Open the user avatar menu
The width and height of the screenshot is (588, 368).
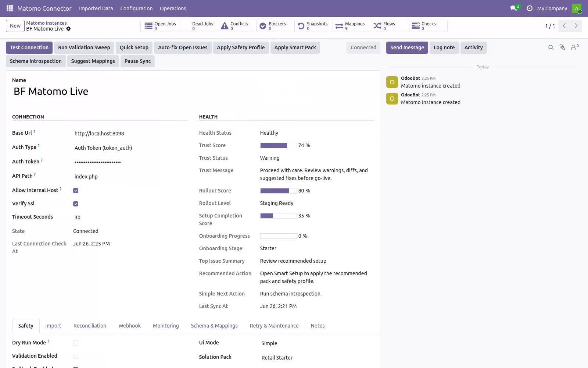(x=576, y=8)
